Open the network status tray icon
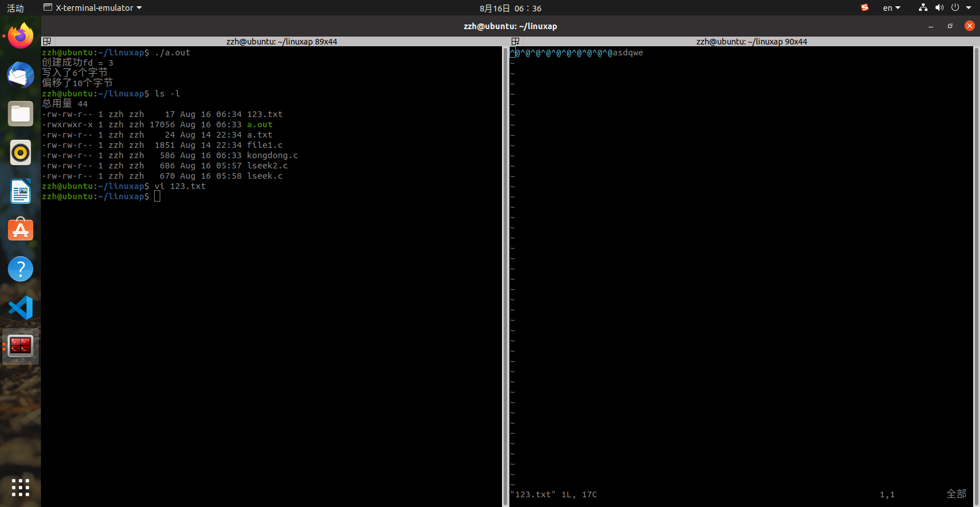The height and width of the screenshot is (507, 980). tap(923, 7)
